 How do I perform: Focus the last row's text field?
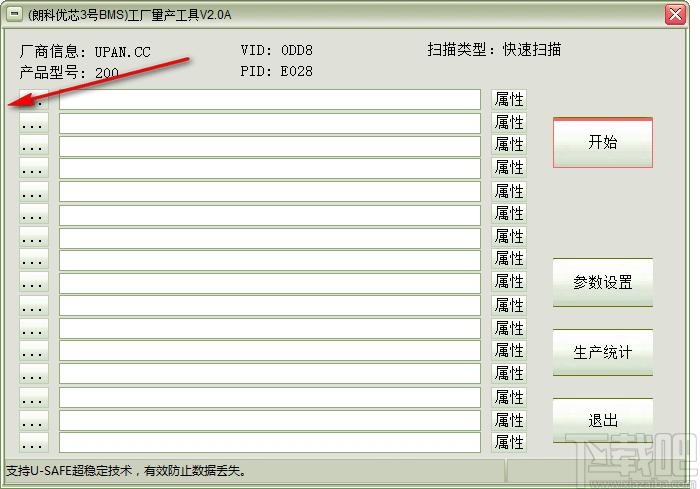(270, 442)
